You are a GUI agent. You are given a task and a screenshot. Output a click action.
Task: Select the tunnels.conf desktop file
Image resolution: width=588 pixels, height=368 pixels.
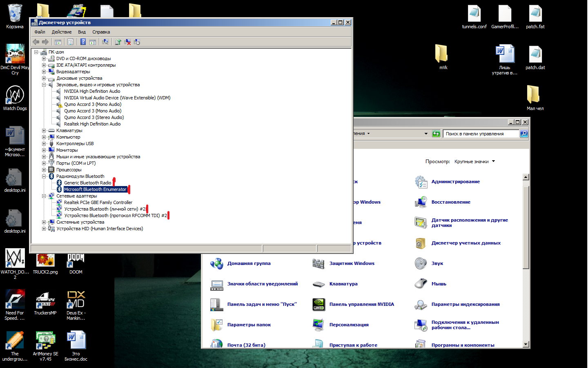click(474, 17)
